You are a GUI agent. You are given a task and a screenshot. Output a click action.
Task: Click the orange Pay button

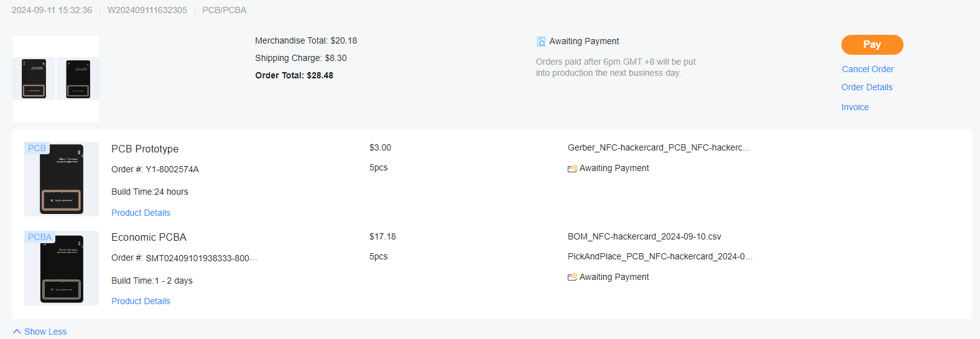pos(872,45)
